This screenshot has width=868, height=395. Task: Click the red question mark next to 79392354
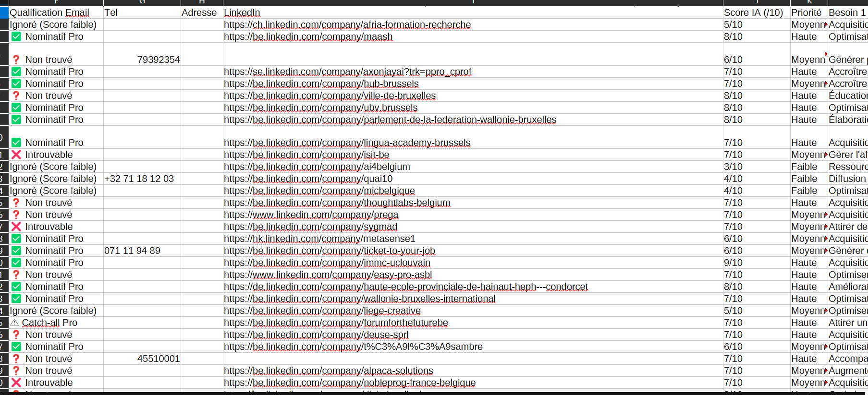pyautogui.click(x=16, y=60)
